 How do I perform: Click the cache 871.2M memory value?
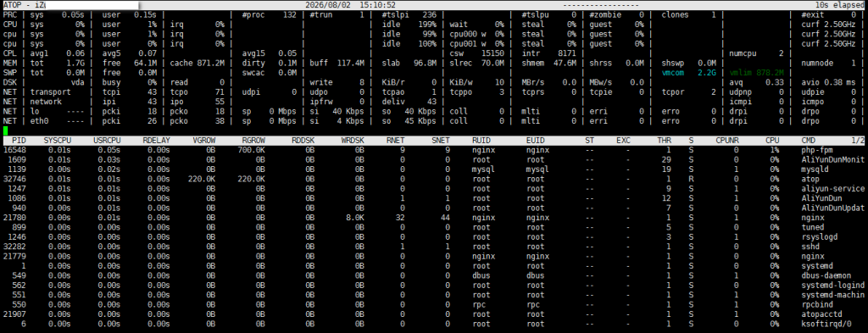click(197, 63)
